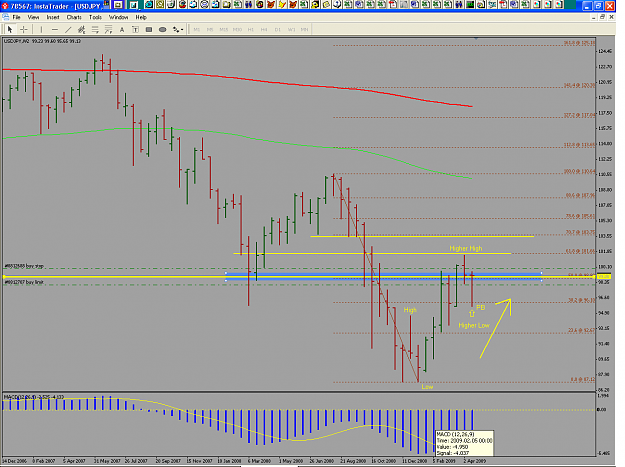The height and width of the screenshot is (467, 625).
Task: Minimize the inner chart window
Action: pyautogui.click(x=594, y=17)
